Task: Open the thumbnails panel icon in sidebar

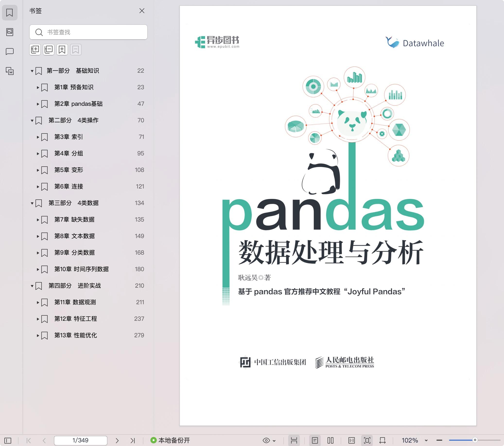Action: click(10, 32)
